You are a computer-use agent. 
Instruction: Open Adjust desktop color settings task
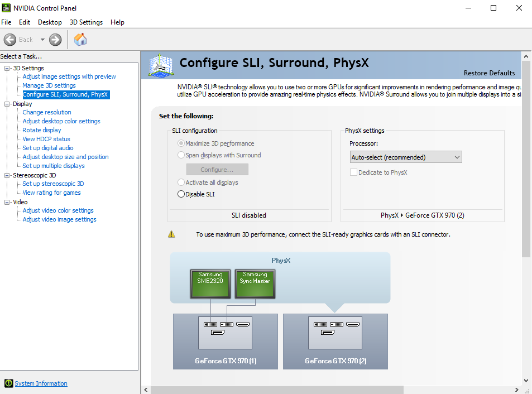point(61,121)
